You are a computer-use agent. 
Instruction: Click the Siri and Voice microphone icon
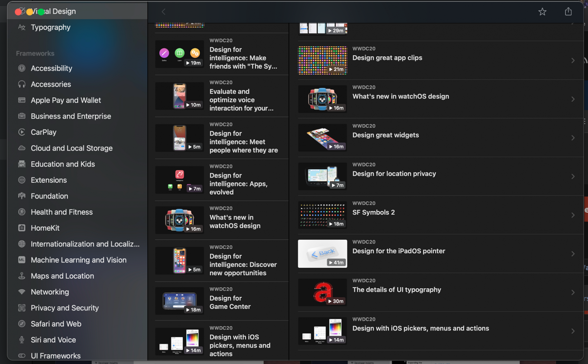(22, 340)
